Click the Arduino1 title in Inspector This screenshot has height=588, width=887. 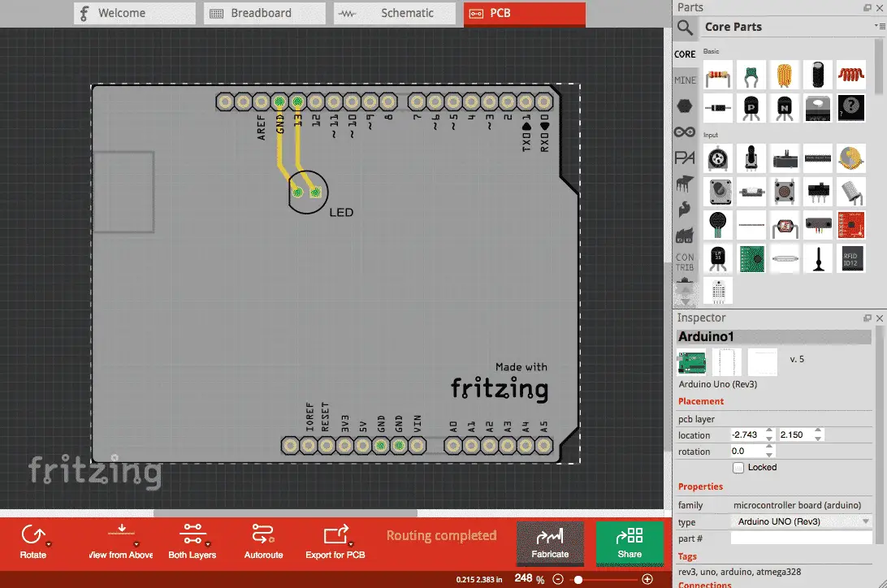[x=774, y=337]
